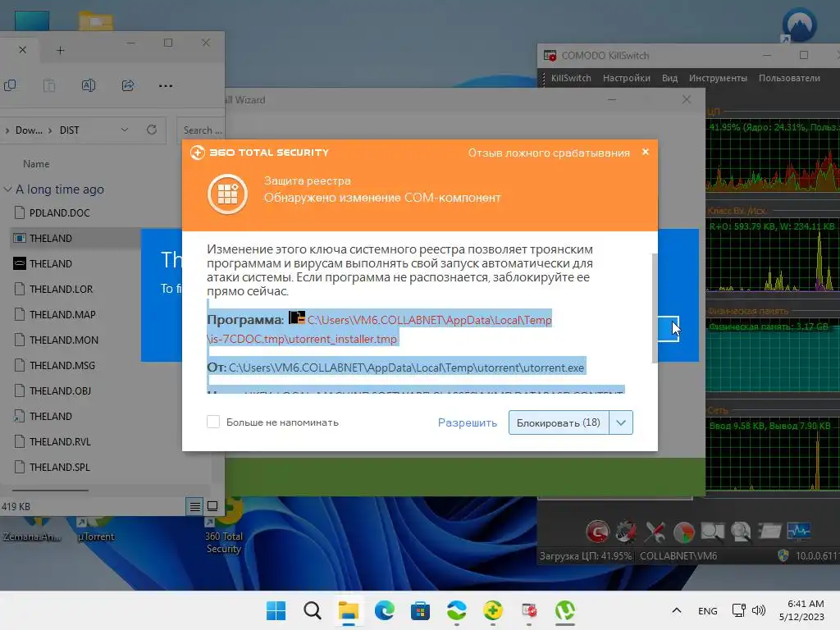Click the Explorer horizontal scrollbar
Screen dimensions: 840x630
click(50, 490)
